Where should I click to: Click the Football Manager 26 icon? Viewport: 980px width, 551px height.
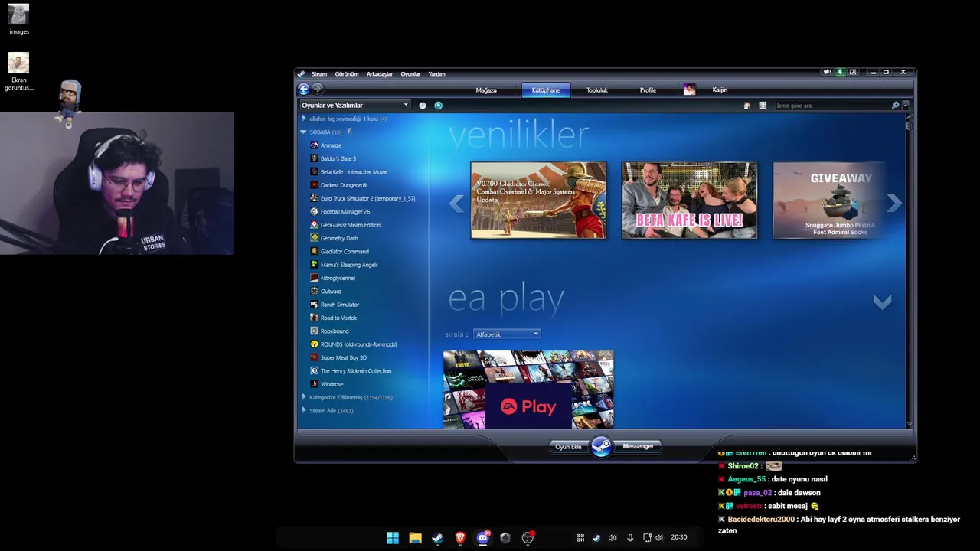(314, 211)
